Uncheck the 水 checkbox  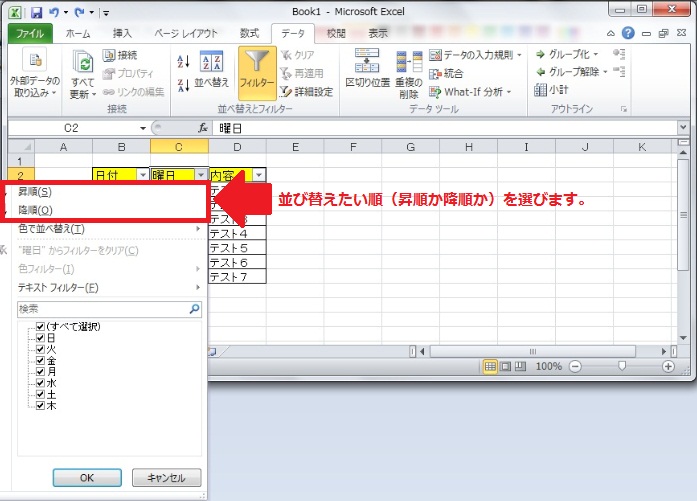(40, 383)
